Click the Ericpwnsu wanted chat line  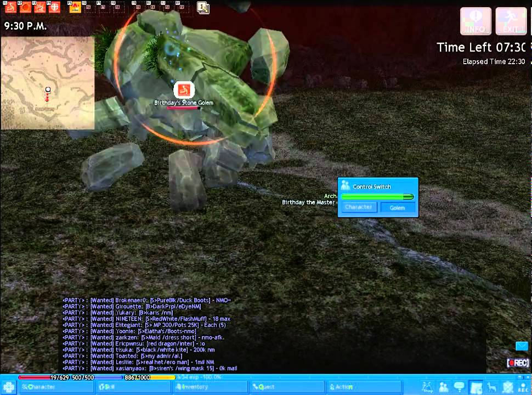point(134,343)
